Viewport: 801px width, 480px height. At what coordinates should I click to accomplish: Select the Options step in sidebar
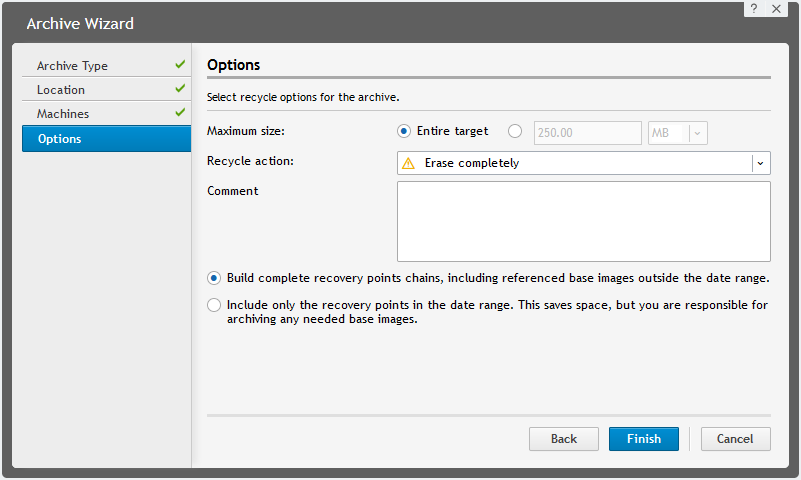pyautogui.click(x=60, y=139)
